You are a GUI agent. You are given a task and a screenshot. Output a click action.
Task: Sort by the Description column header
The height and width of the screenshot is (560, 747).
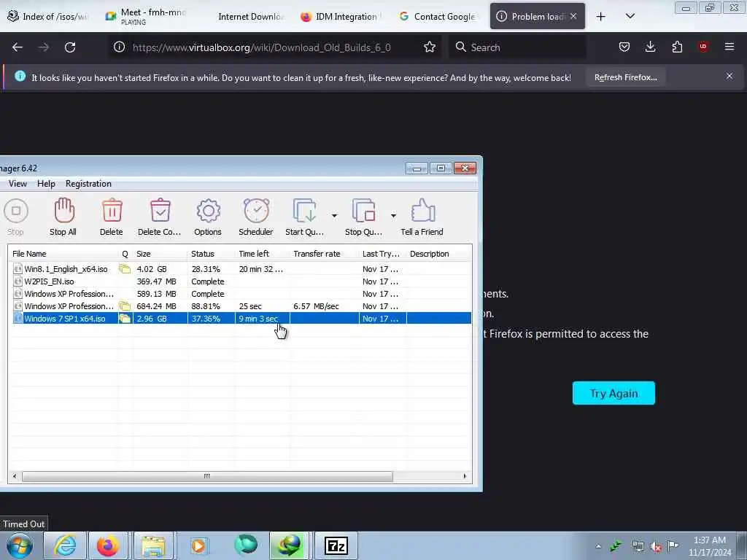click(x=438, y=254)
